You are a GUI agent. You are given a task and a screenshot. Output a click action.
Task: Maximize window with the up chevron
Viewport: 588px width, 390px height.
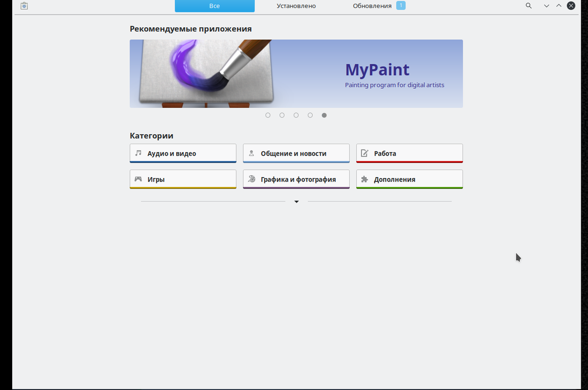[559, 6]
